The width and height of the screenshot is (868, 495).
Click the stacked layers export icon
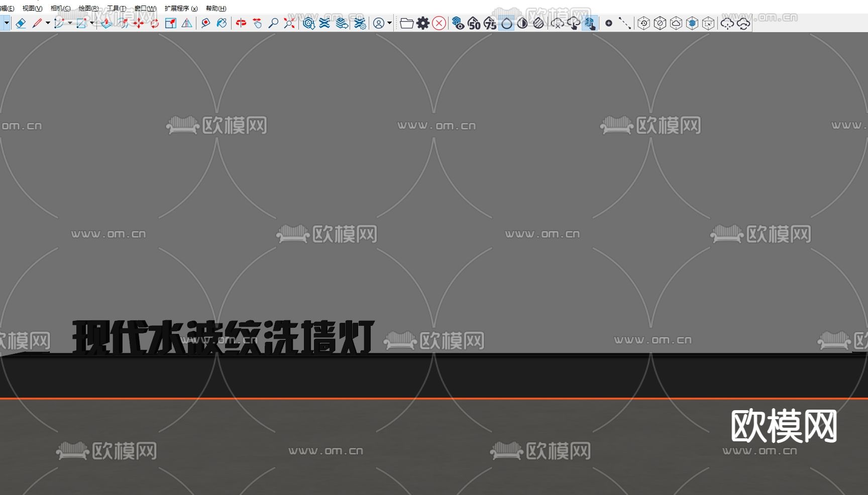coord(342,23)
